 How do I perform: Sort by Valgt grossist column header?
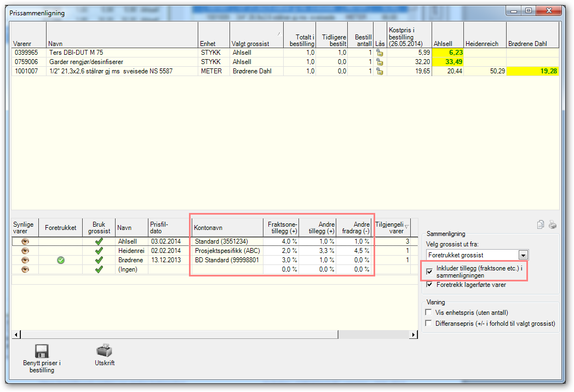point(257,35)
